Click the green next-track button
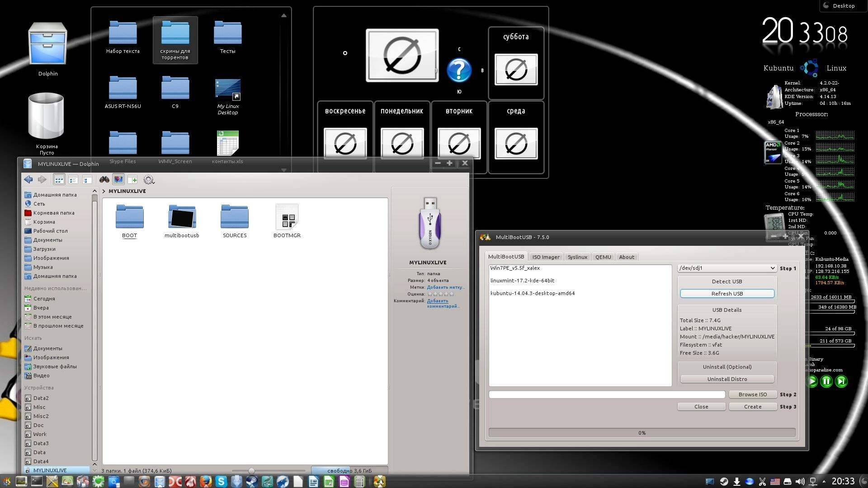868x488 pixels. pyautogui.click(x=841, y=381)
